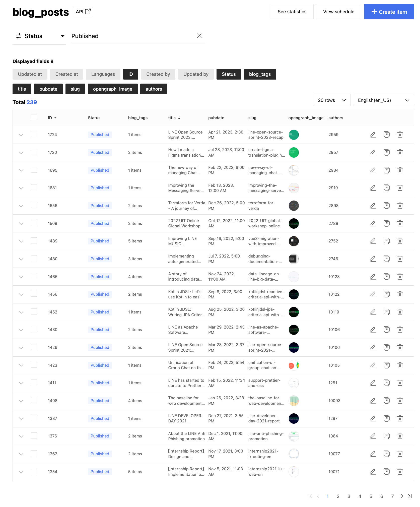Duplicate row 1724 via copy icon
420x507 pixels.
coord(387,135)
